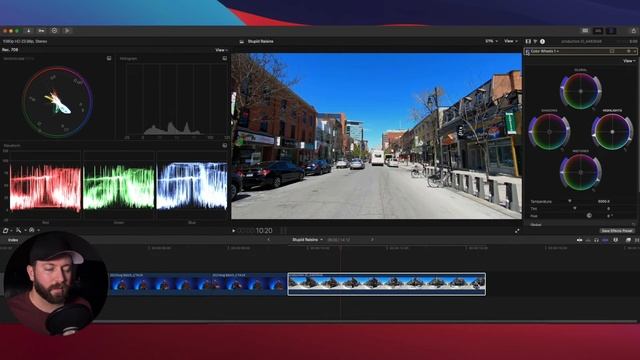Screen dimensions: 640x360
Task: Expand the chevron on Color Wheels row
Action: pos(635,51)
